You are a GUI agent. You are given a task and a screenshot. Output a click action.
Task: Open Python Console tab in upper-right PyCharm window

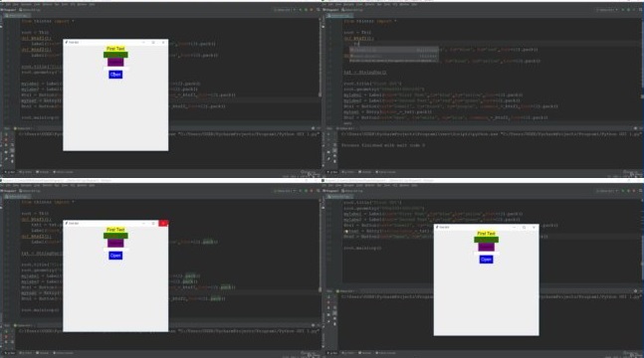pos(385,172)
